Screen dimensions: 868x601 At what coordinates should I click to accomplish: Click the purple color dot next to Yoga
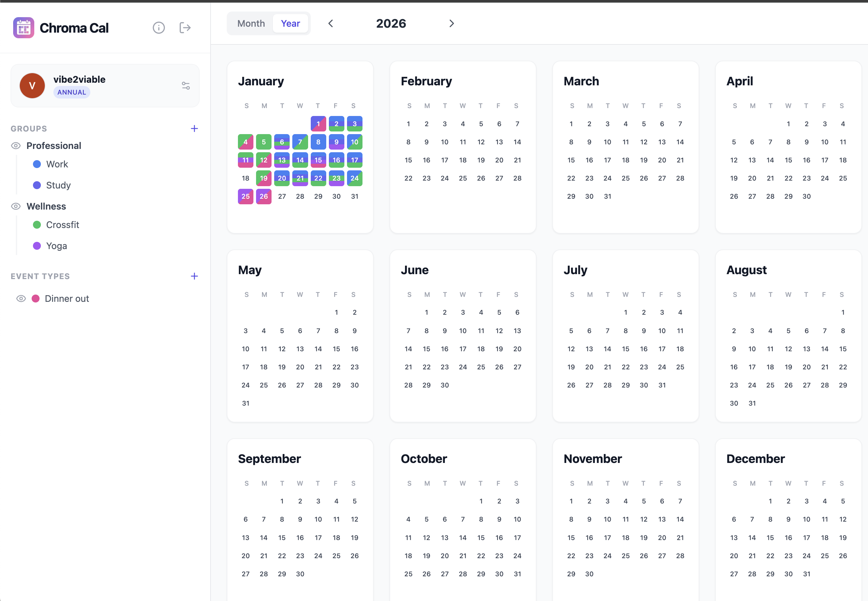click(37, 245)
